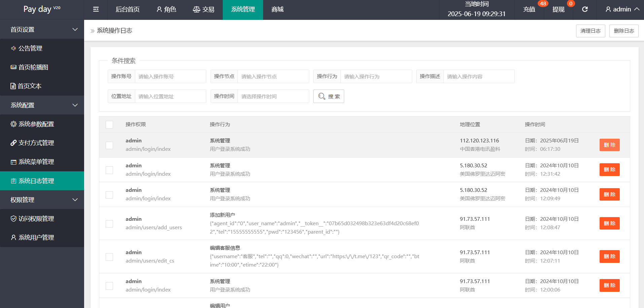Open 充值 in the top bar

pyautogui.click(x=529, y=9)
